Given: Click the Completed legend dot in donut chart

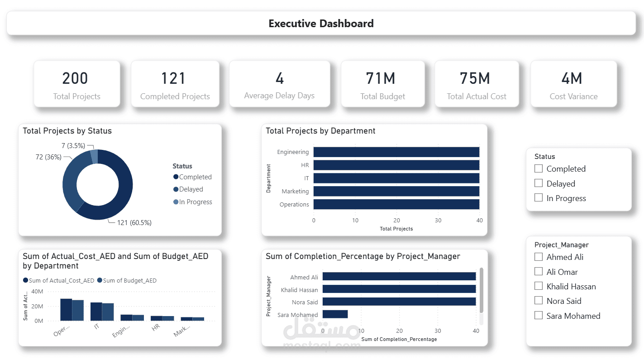Looking at the screenshot, I should tap(176, 177).
